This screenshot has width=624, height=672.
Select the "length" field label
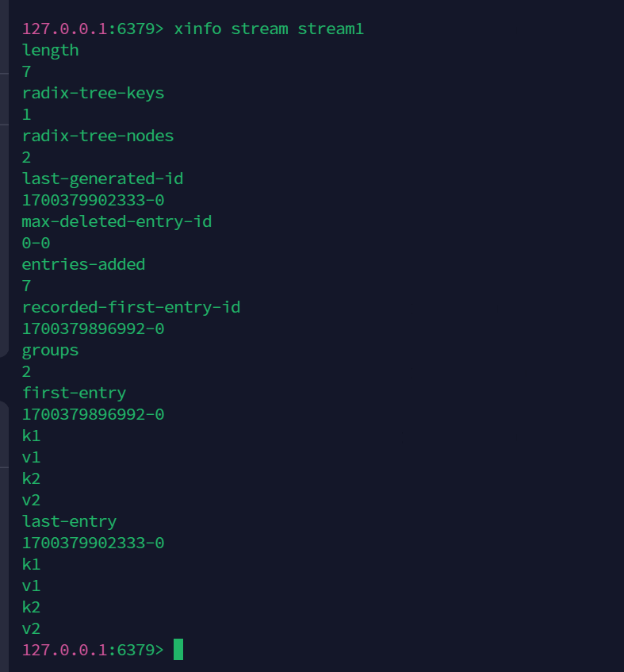click(x=50, y=50)
